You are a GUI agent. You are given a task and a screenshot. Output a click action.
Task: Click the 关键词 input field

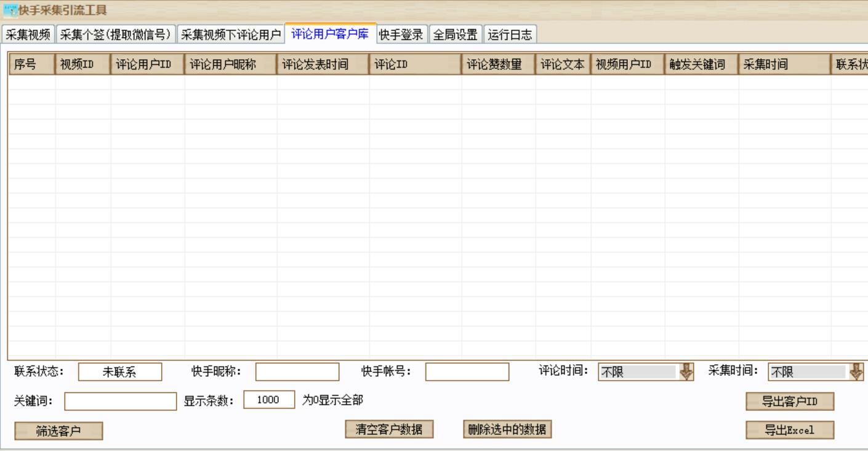(x=120, y=400)
